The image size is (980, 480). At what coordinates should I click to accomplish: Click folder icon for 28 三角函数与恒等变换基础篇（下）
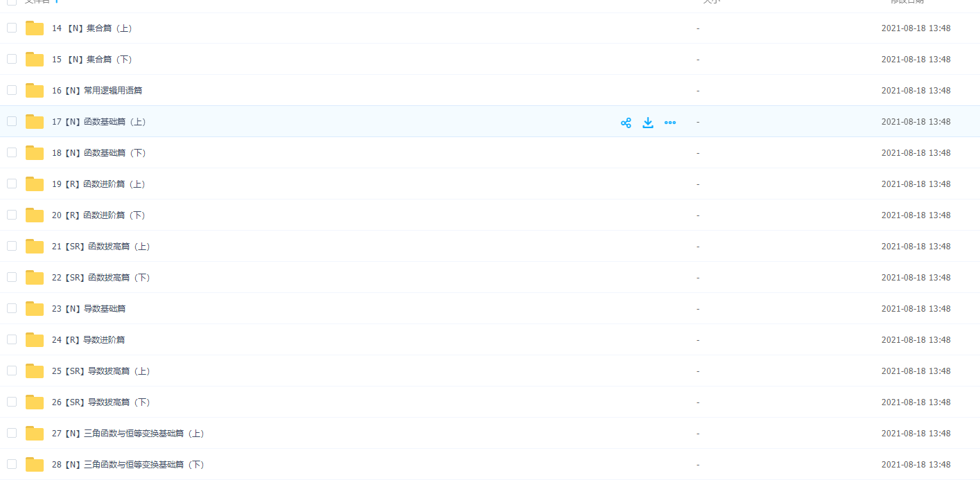[35, 465]
